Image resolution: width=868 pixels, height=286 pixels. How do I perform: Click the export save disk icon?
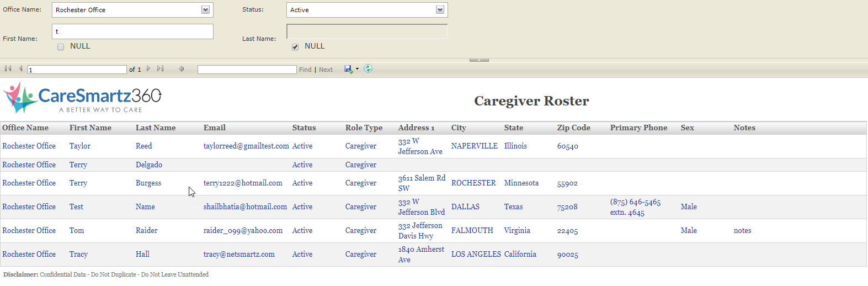(x=348, y=69)
